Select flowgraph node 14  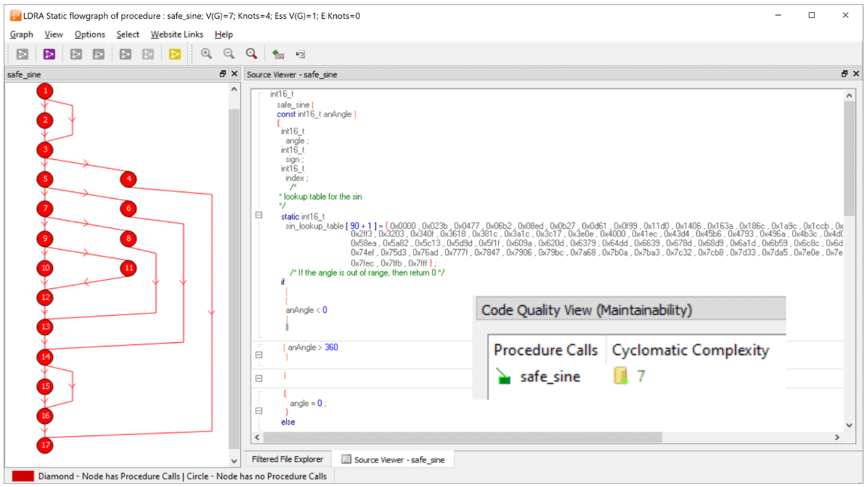(45, 357)
